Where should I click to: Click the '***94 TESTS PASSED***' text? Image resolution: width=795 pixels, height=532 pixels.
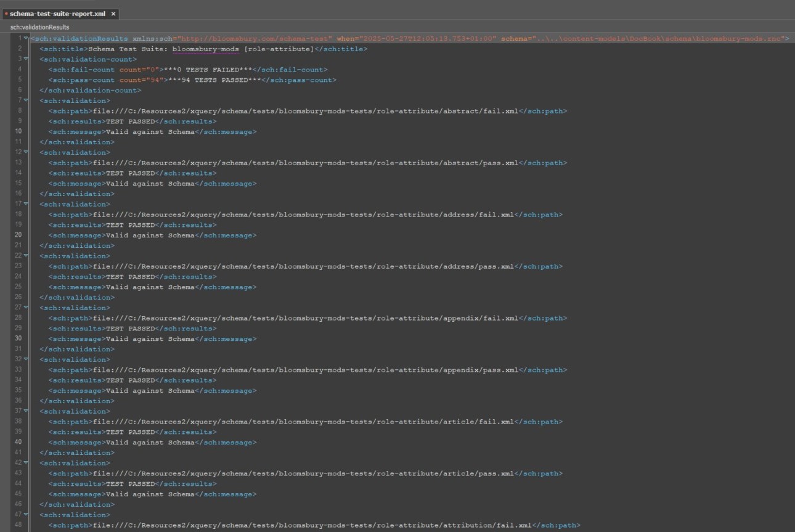pos(214,80)
